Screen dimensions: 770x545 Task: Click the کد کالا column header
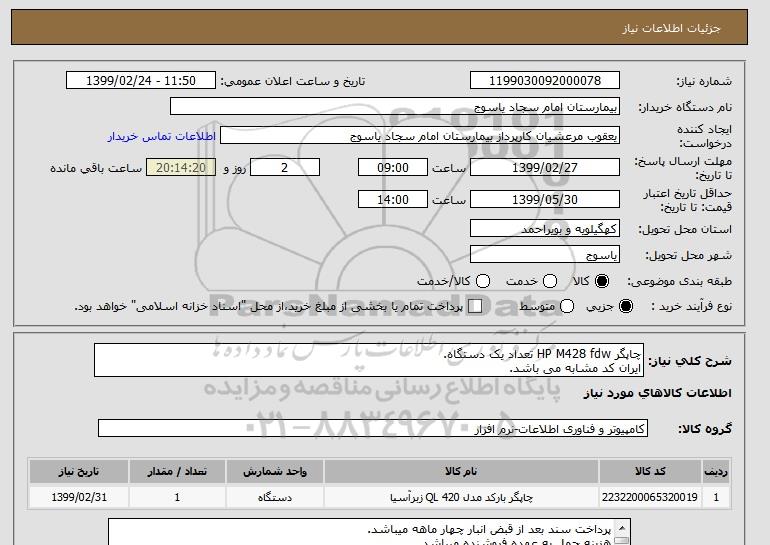[650, 471]
